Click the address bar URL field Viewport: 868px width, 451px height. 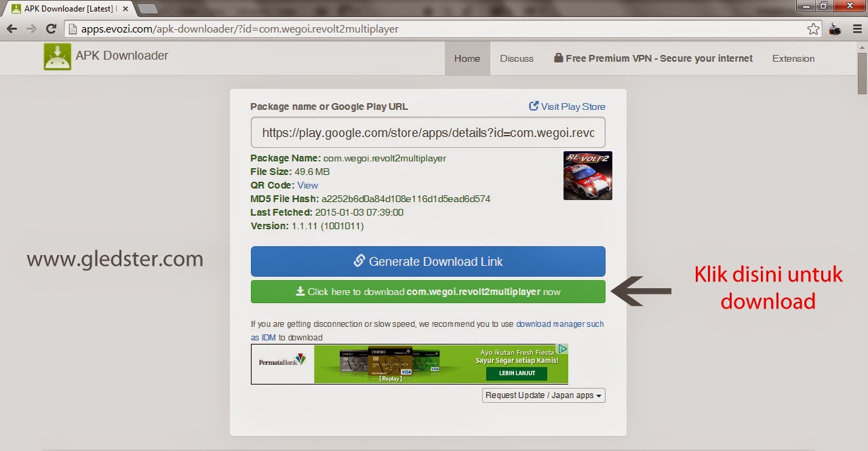pyautogui.click(x=434, y=29)
